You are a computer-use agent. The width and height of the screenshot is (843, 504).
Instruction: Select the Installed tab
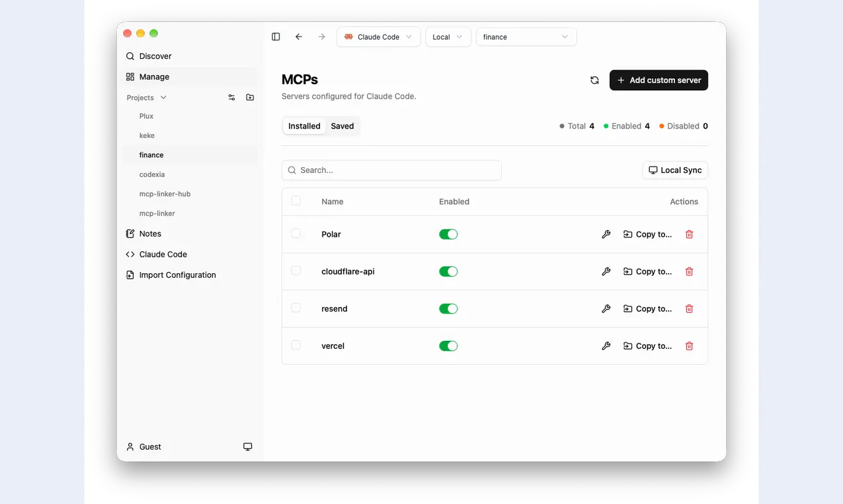(x=305, y=126)
